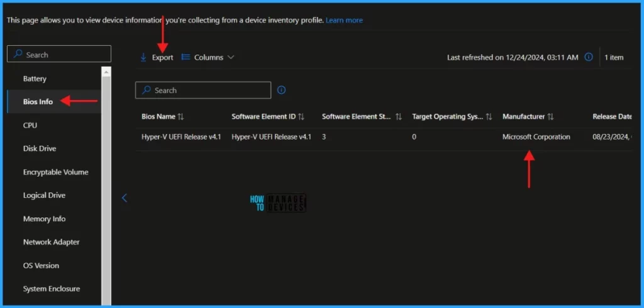Sort by Manufacturer column arrows
The width and height of the screenshot is (644, 308).
click(550, 117)
